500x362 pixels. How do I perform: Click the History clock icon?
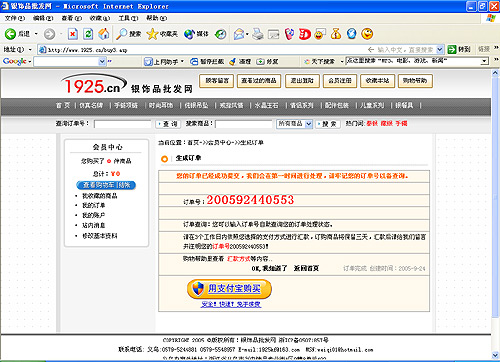(220, 34)
